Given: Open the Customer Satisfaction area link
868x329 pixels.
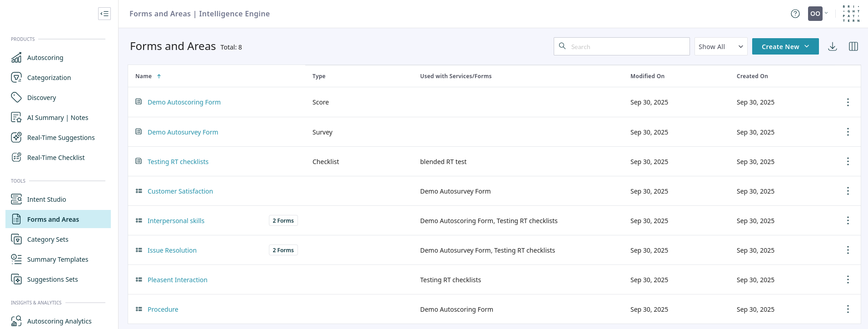Looking at the screenshot, I should (180, 191).
